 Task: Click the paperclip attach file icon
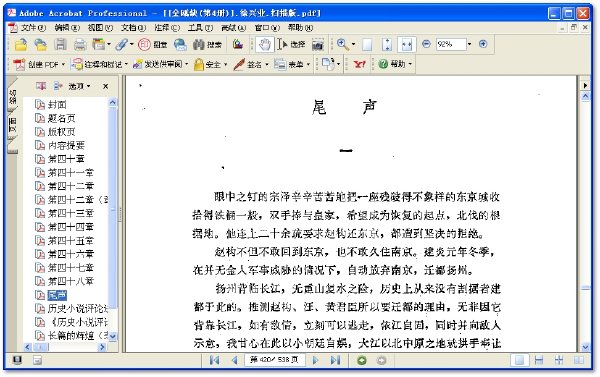(122, 45)
